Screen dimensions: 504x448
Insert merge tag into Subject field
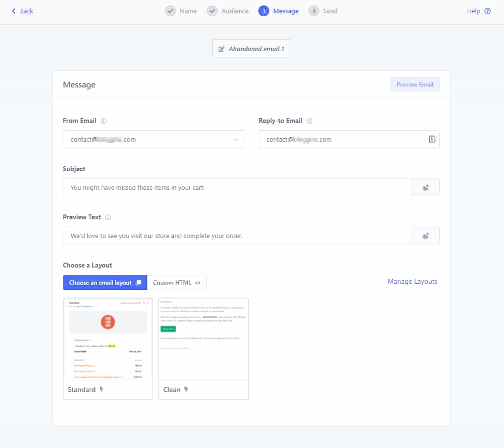[x=425, y=187]
